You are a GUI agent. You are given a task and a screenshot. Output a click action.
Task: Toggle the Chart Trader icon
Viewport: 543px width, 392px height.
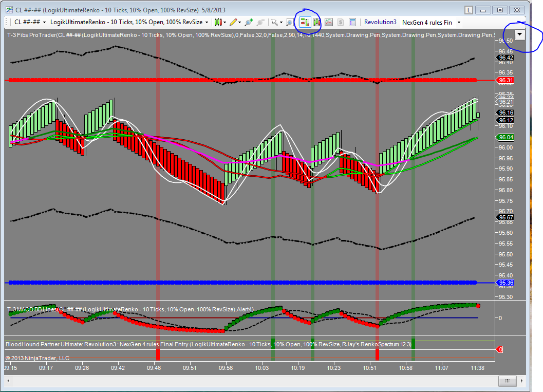pos(305,23)
